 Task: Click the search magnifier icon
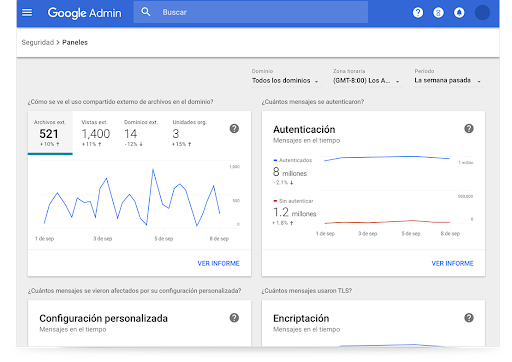(x=146, y=12)
